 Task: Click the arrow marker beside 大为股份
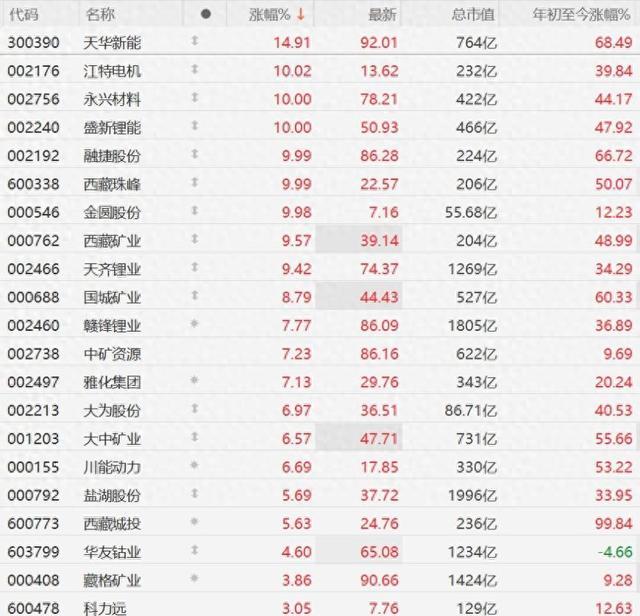pyautogui.click(x=195, y=410)
